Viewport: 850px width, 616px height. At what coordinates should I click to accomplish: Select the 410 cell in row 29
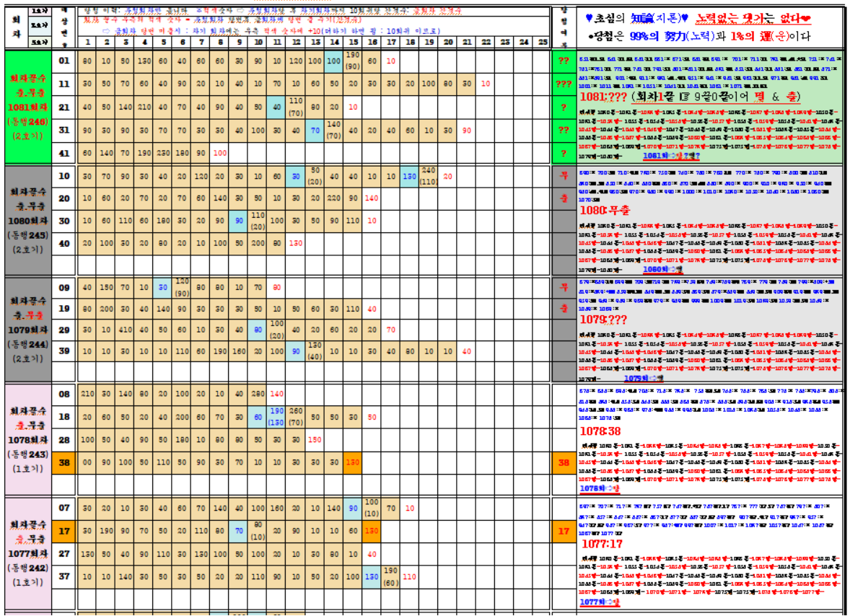[x=126, y=330]
